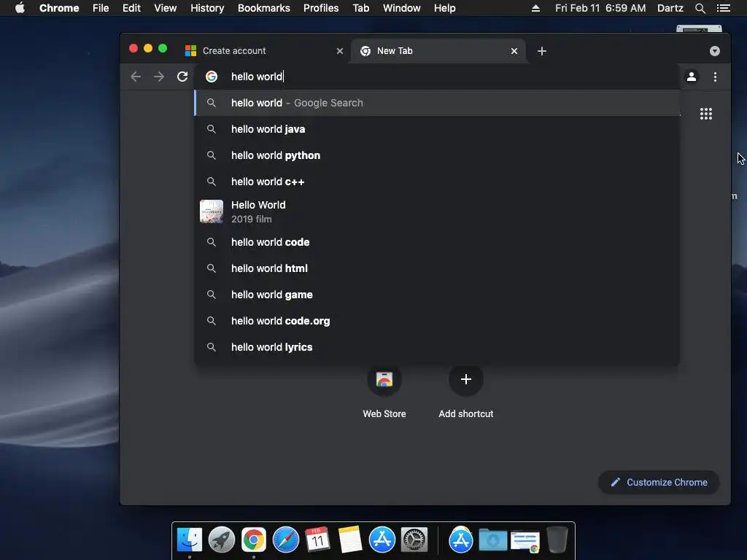Open the Edit menu
The image size is (747, 560).
131,8
